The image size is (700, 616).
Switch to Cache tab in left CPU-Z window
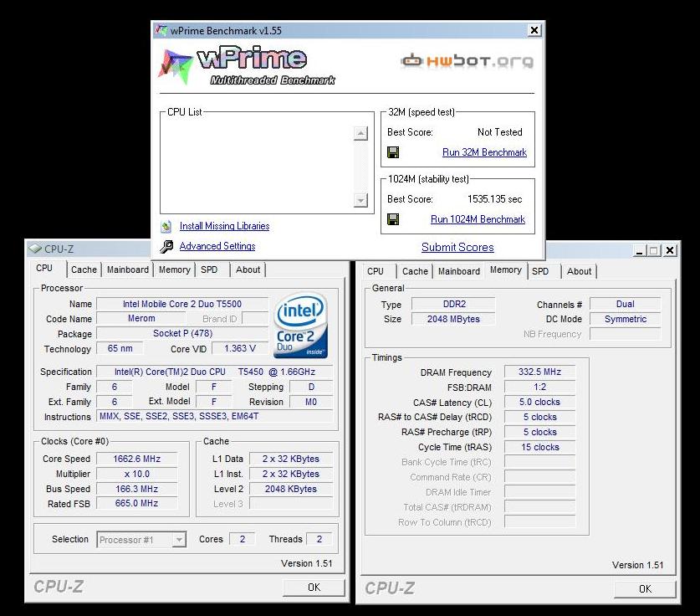(84, 269)
